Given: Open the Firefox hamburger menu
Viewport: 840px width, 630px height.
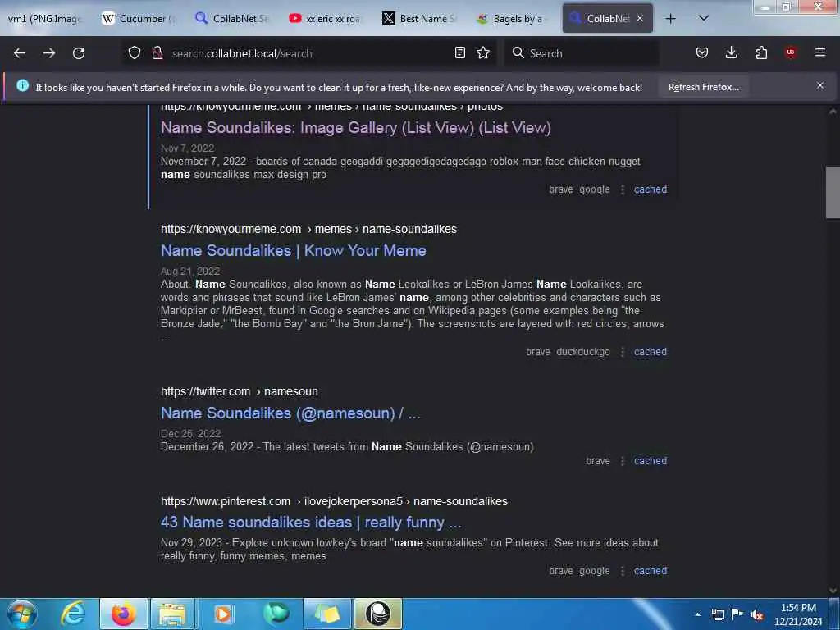Looking at the screenshot, I should (x=819, y=52).
